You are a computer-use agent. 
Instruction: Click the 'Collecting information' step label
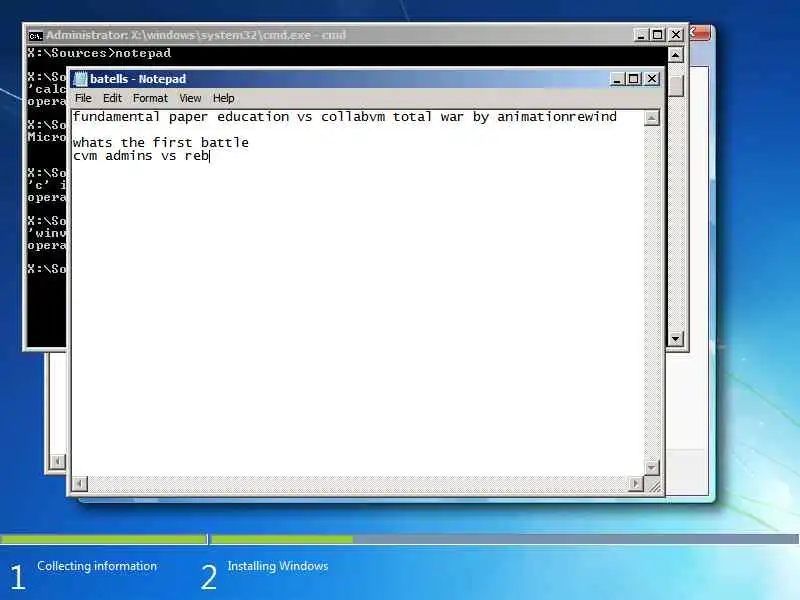point(97,566)
